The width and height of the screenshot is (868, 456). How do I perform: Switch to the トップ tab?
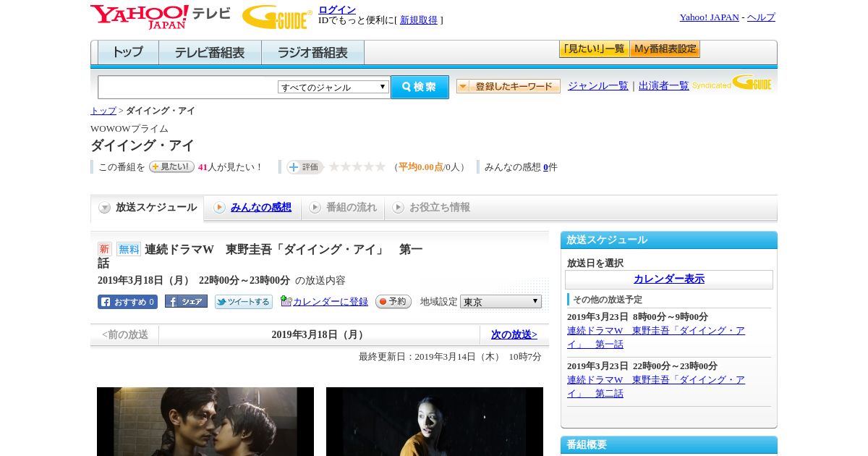tap(128, 53)
